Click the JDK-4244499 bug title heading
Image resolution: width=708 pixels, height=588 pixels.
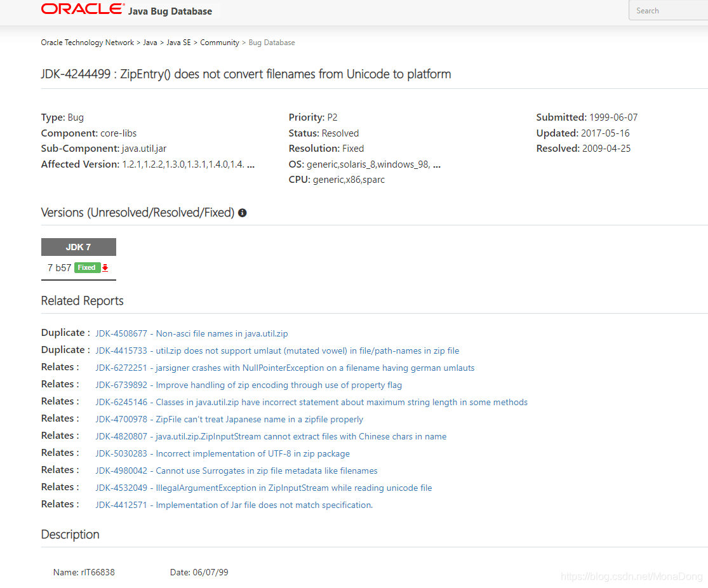(246, 74)
